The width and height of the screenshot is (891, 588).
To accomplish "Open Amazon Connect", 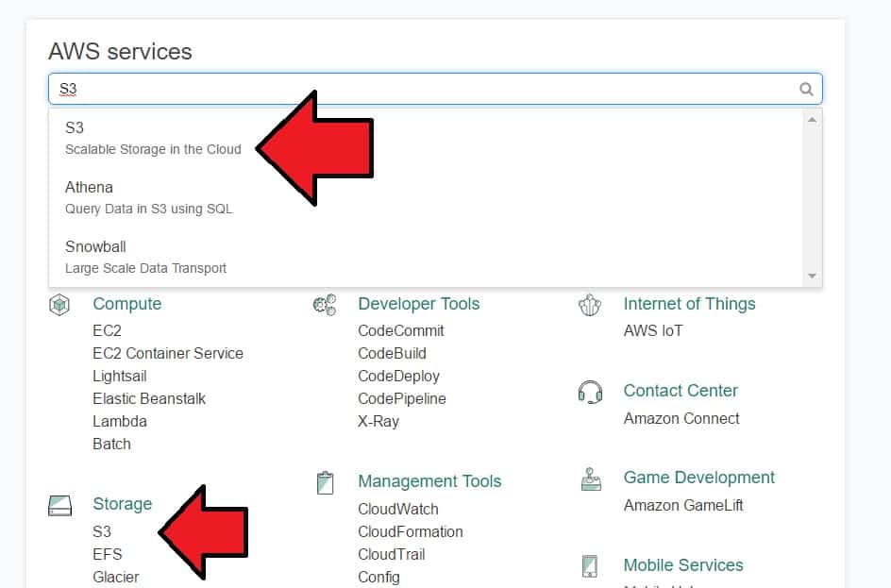I will [x=681, y=419].
